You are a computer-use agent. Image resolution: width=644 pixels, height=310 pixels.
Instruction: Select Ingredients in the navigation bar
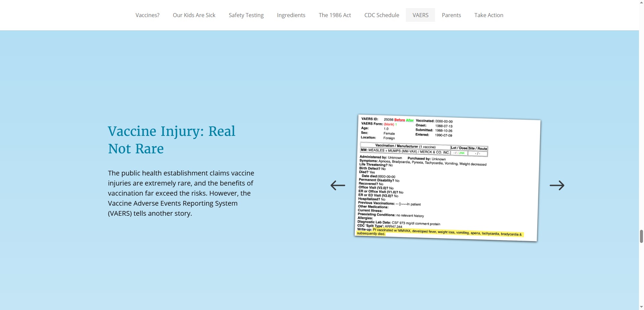pyautogui.click(x=291, y=15)
